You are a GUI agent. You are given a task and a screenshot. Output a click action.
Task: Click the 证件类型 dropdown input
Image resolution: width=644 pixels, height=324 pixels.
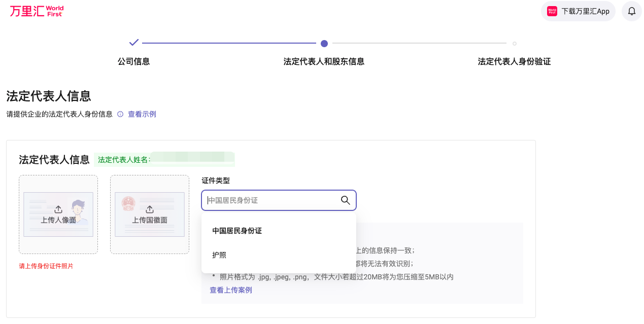[x=272, y=200]
